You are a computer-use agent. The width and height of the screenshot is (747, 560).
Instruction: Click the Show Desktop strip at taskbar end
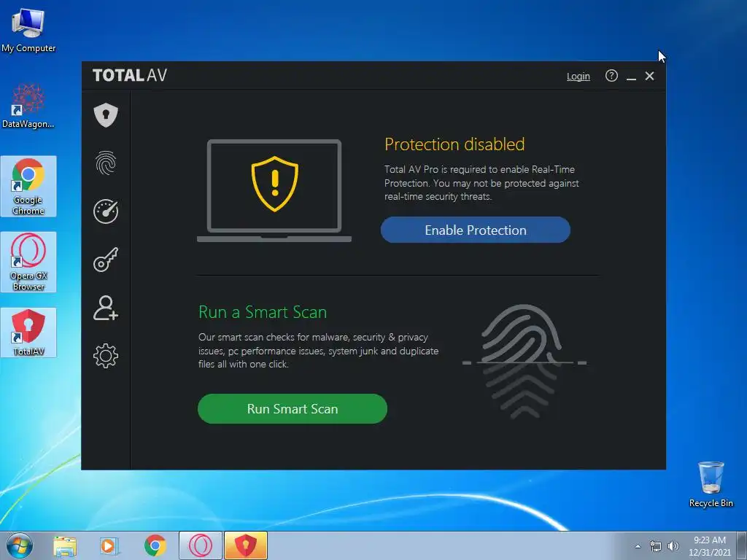click(x=743, y=545)
